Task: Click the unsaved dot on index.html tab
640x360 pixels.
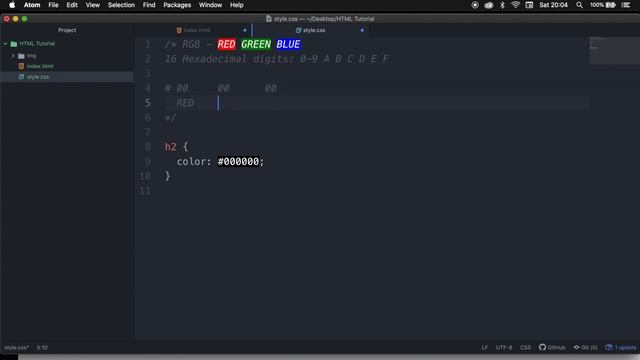Action: (x=245, y=30)
